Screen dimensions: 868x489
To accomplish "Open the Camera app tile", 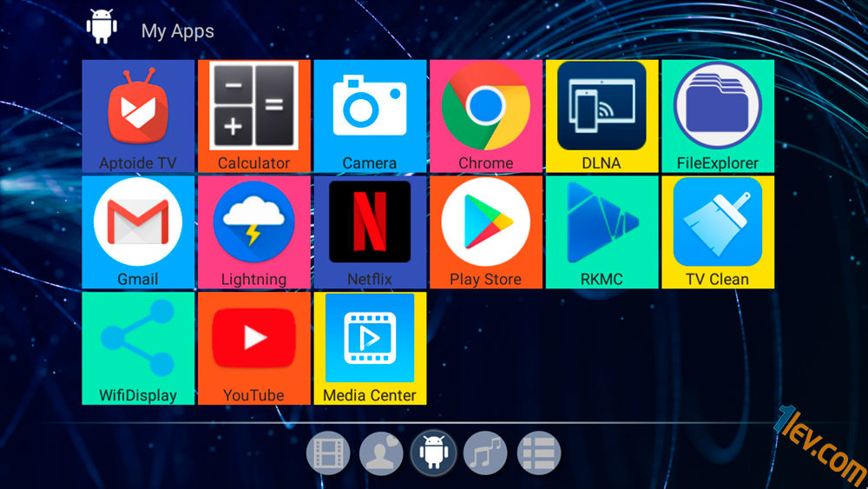I will coord(370,116).
